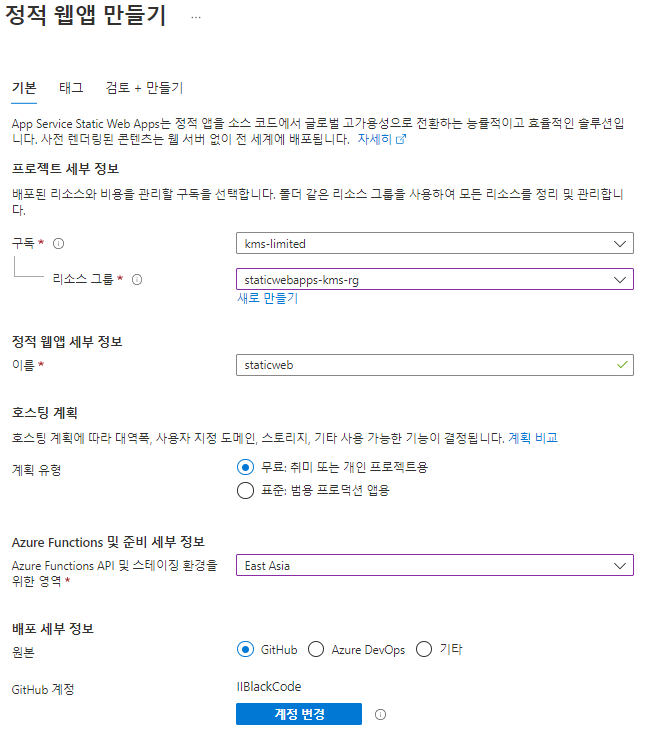Click the info icon next to 계정 변경
The image size is (647, 745).
381,714
